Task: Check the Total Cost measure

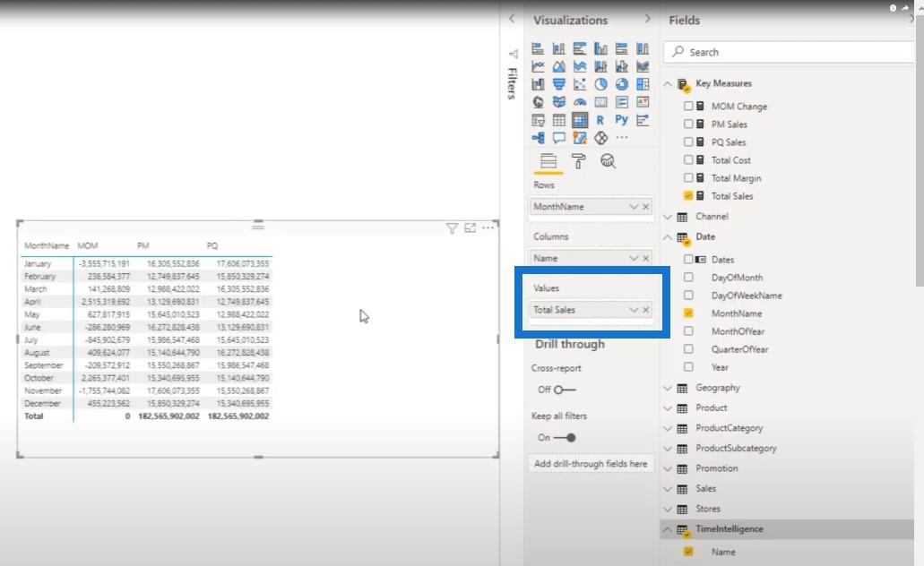Action: pos(688,159)
